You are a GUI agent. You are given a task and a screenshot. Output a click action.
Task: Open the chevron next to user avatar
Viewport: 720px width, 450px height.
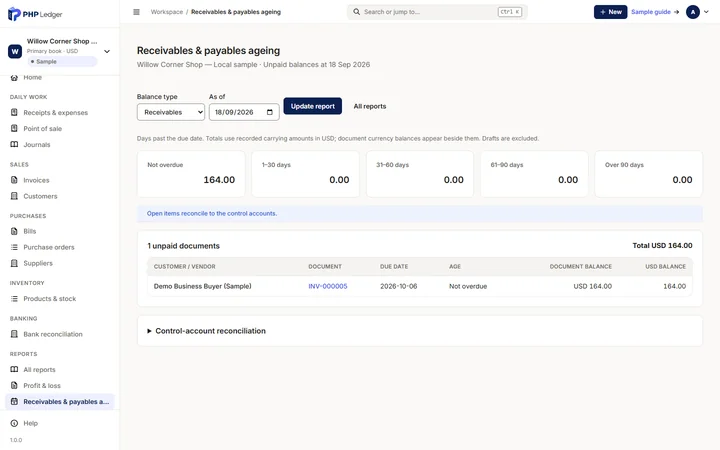(706, 12)
